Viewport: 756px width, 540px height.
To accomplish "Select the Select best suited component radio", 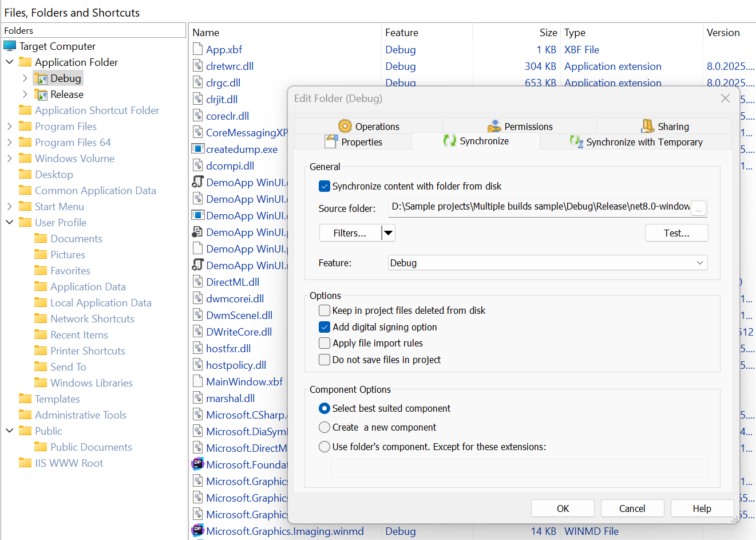I will coord(324,408).
